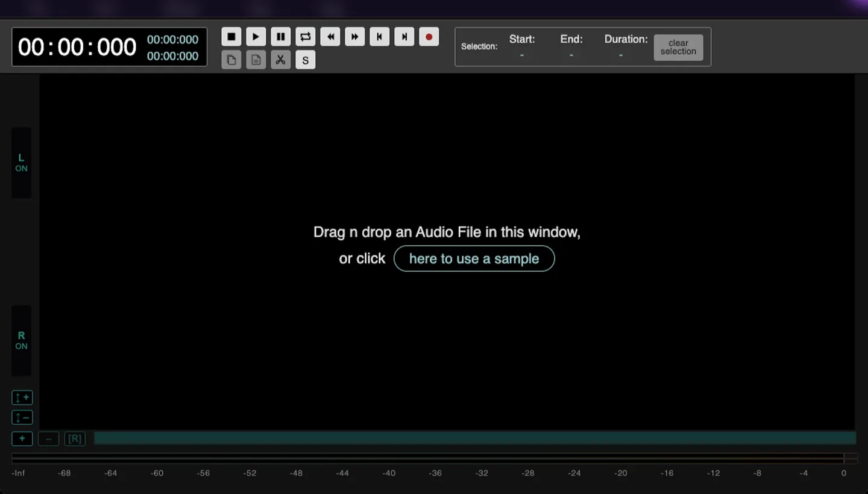This screenshot has height=494, width=868.
Task: Click the copy selection icon
Action: pyautogui.click(x=231, y=60)
